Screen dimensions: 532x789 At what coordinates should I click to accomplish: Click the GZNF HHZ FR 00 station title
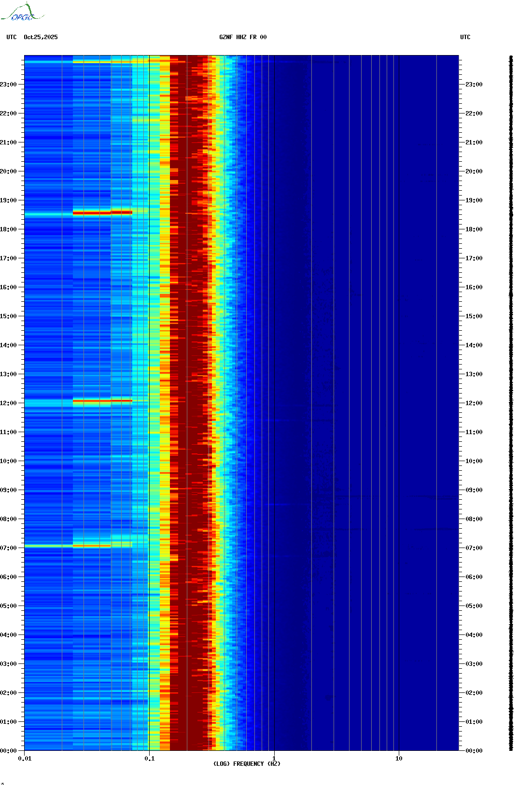tap(242, 37)
